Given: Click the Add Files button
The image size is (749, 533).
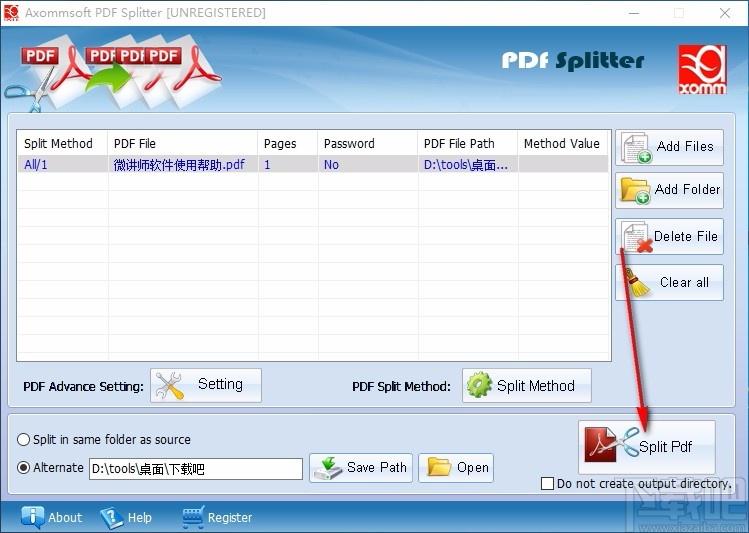Looking at the screenshot, I should [669, 147].
